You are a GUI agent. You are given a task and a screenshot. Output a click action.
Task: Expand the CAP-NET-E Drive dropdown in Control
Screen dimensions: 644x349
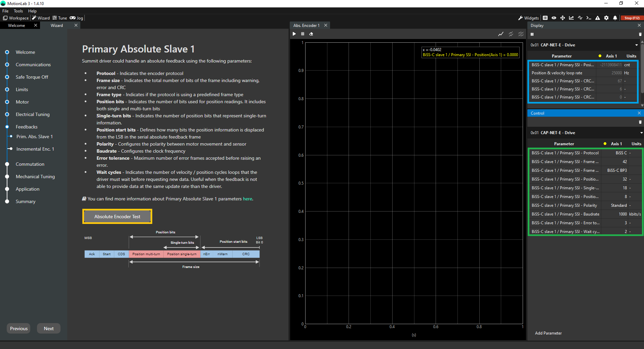(x=641, y=133)
